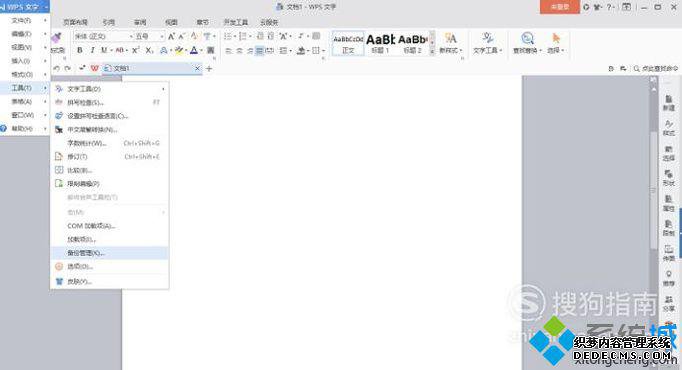
Task: Select the align right icon
Action: pyautogui.click(x=250, y=51)
